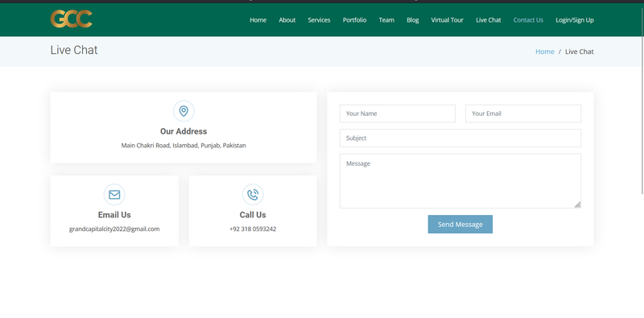Click the GCC gold logo
Screen dimensions: 644x318
(x=71, y=19)
